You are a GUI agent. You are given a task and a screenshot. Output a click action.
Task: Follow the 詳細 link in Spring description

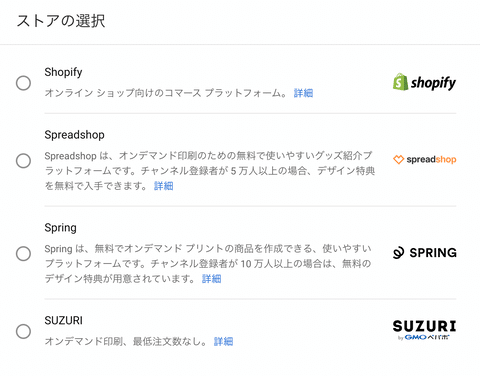click(212, 279)
